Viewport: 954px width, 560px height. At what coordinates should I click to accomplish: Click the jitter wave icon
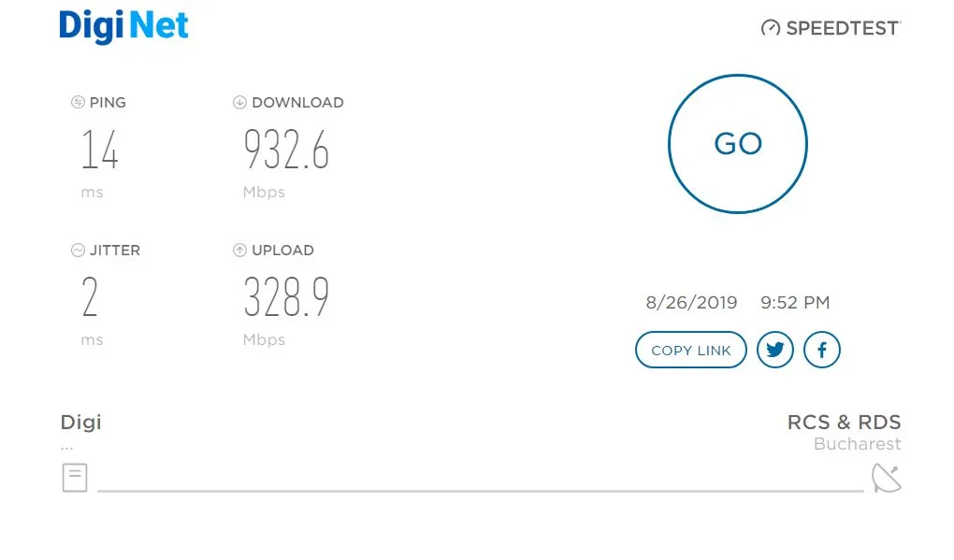(78, 250)
